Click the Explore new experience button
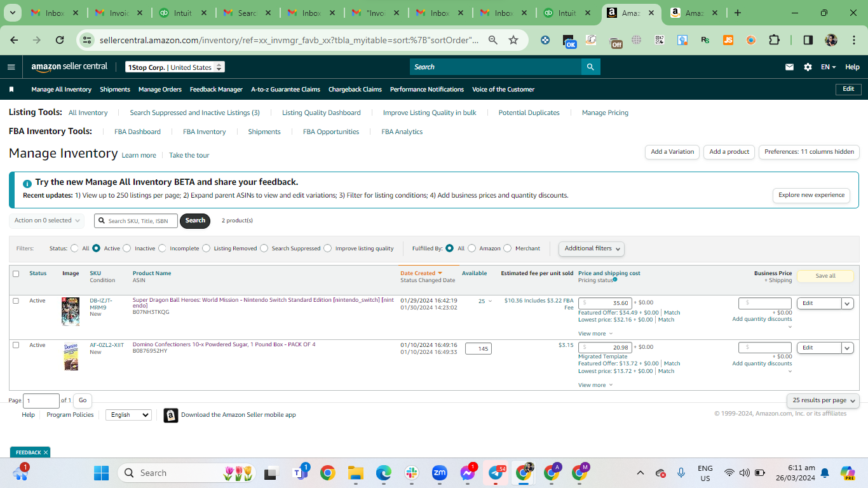The width and height of the screenshot is (868, 488). coord(811,195)
